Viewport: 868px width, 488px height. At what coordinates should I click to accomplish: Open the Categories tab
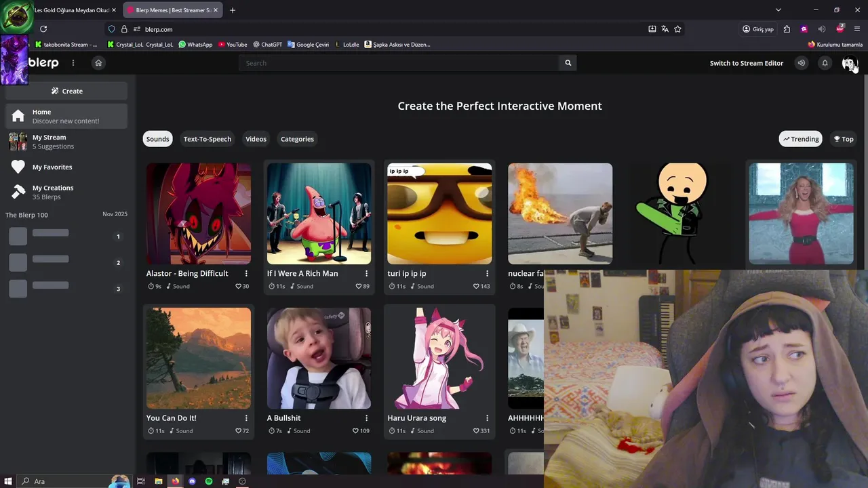tap(297, 139)
